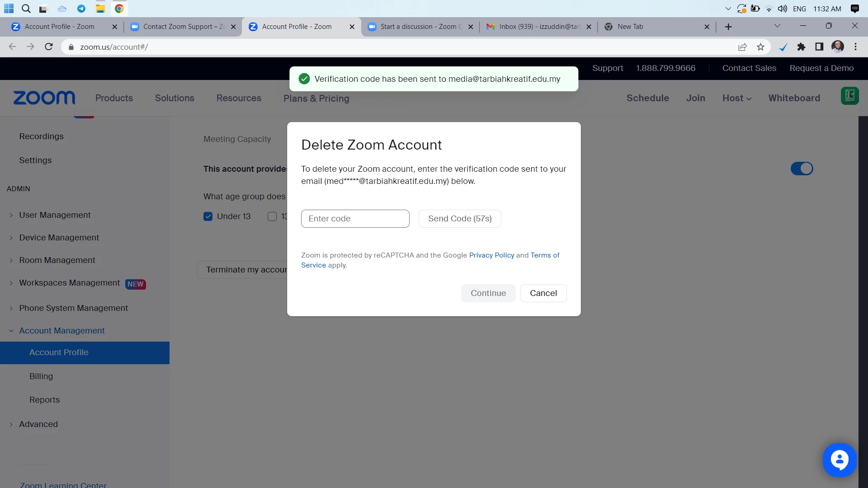Click the share page icon in address bar

[x=742, y=47]
